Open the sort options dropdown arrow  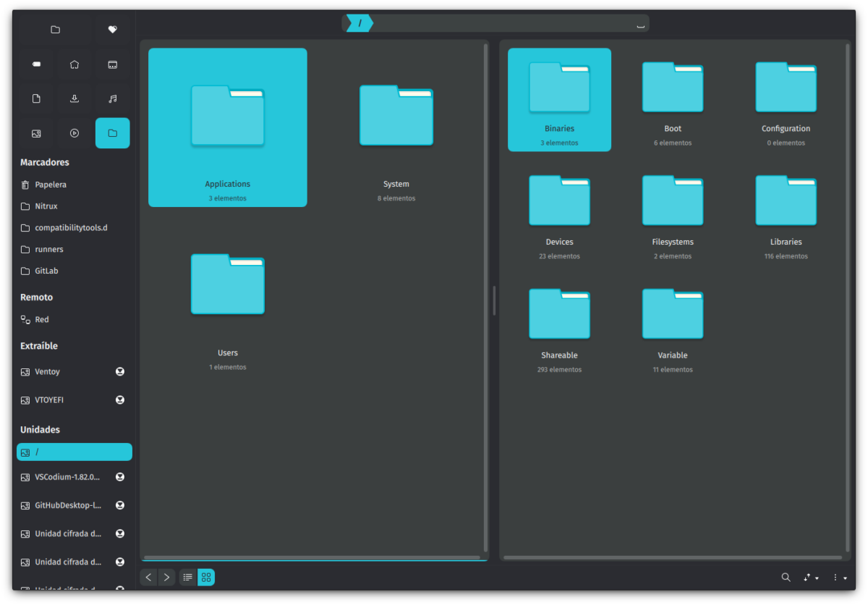tap(818, 577)
